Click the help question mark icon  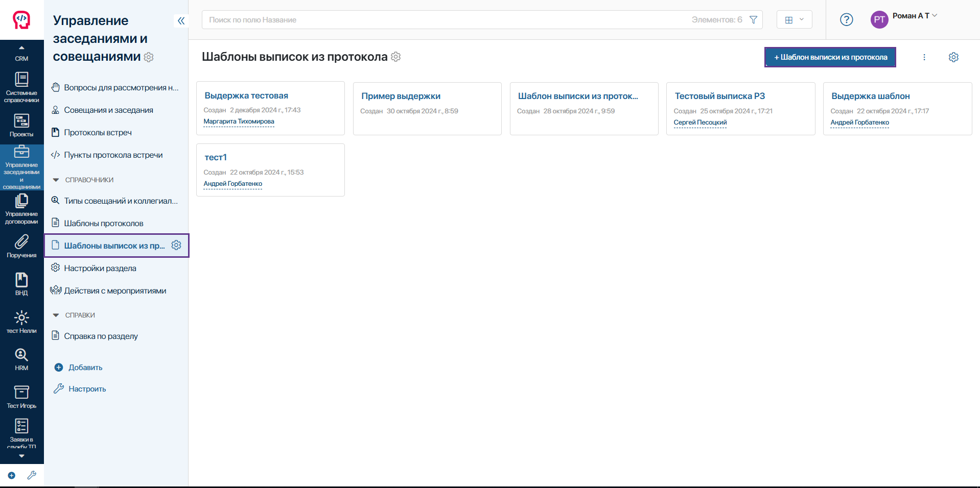(846, 19)
